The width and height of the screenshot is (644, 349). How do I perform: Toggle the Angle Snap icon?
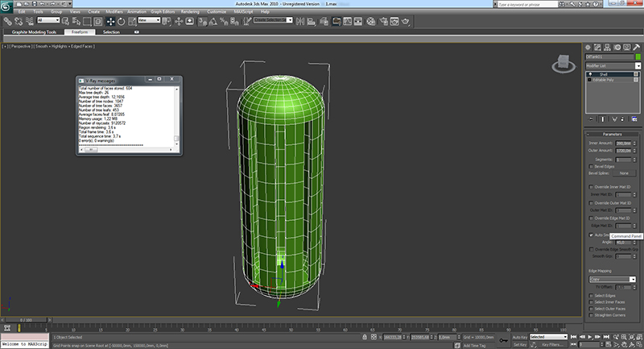click(x=213, y=21)
